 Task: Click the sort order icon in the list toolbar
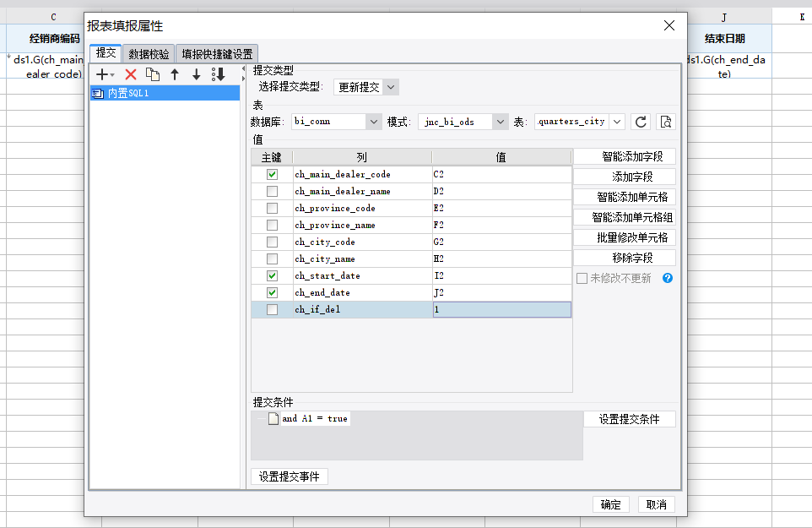tap(219, 74)
